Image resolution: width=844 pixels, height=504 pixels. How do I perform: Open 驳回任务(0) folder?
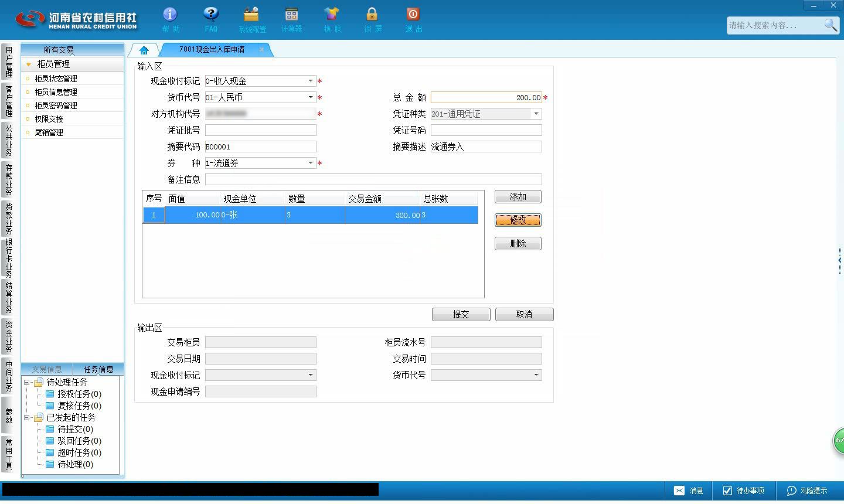(73, 441)
